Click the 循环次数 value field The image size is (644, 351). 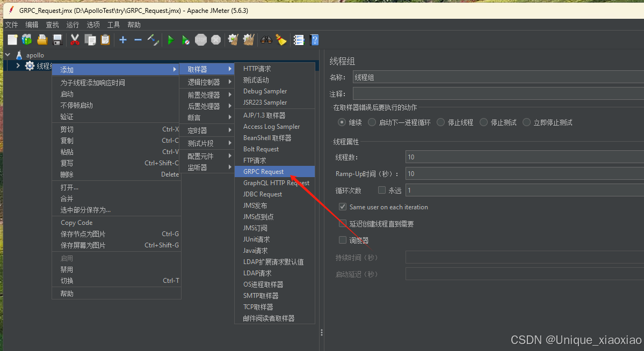click(524, 190)
